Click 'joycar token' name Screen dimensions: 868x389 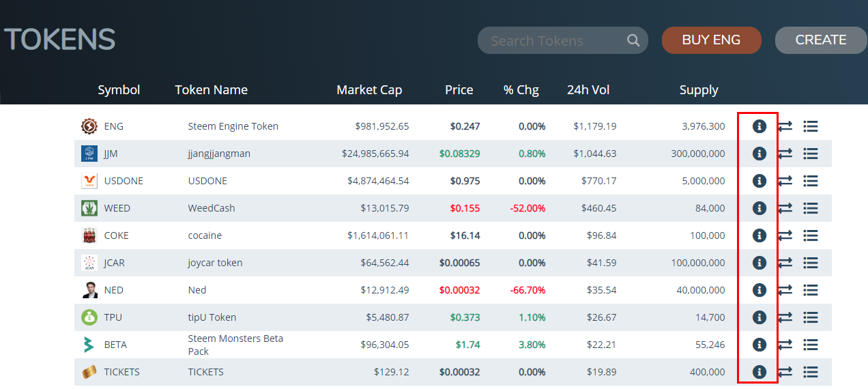[x=215, y=263]
